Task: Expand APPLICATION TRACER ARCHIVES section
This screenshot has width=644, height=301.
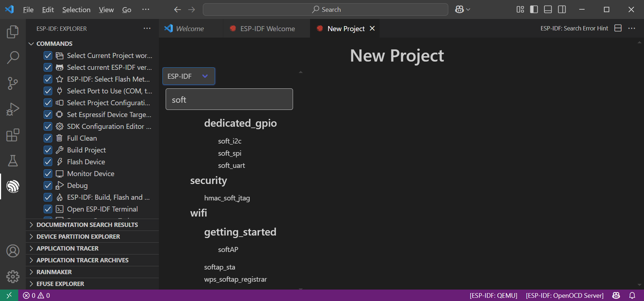Action: coord(92,260)
